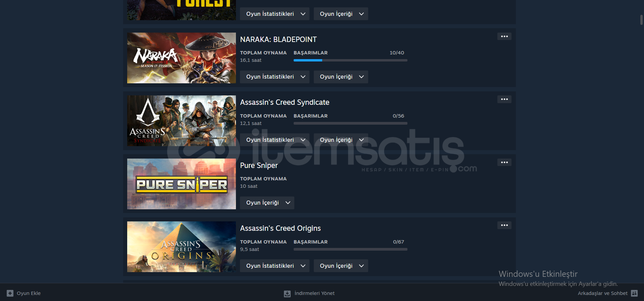Image resolution: width=644 pixels, height=301 pixels.
Task: Click BAŞARIMLAR label for NARAKA: BLADEPOINT
Action: 310,53
